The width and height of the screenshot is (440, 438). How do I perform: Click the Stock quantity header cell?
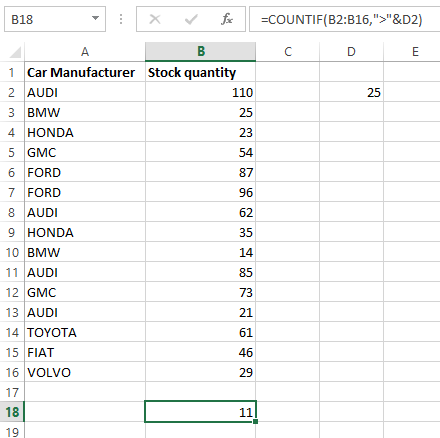click(201, 72)
